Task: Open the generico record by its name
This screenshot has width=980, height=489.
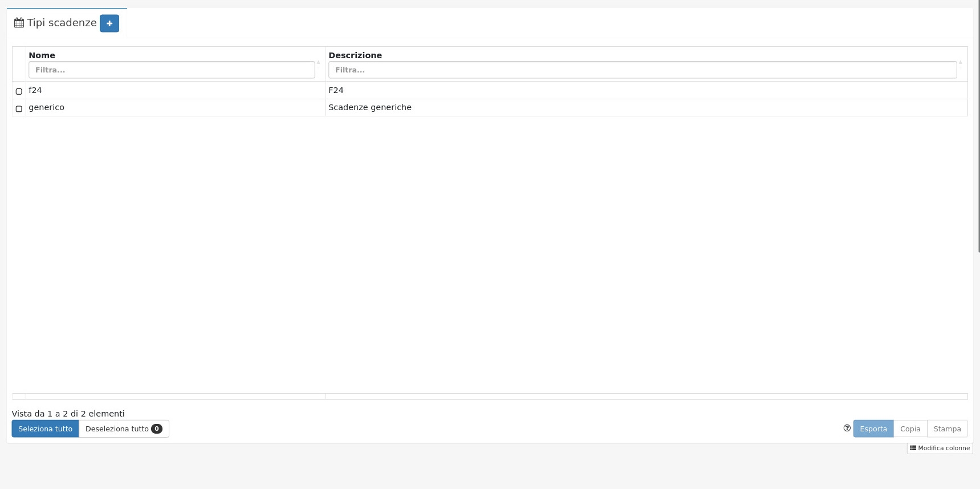Action: [x=46, y=107]
